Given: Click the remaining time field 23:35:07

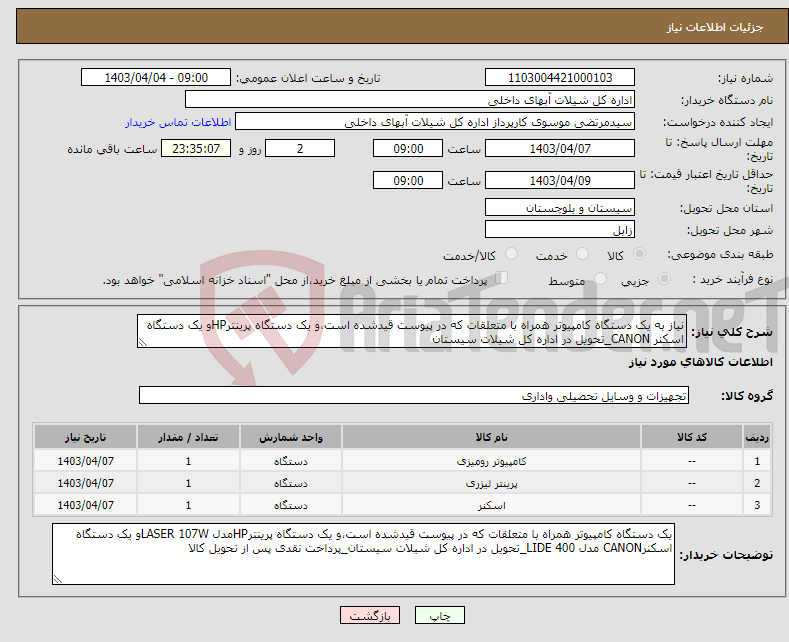Looking at the screenshot, I should pos(196,148).
